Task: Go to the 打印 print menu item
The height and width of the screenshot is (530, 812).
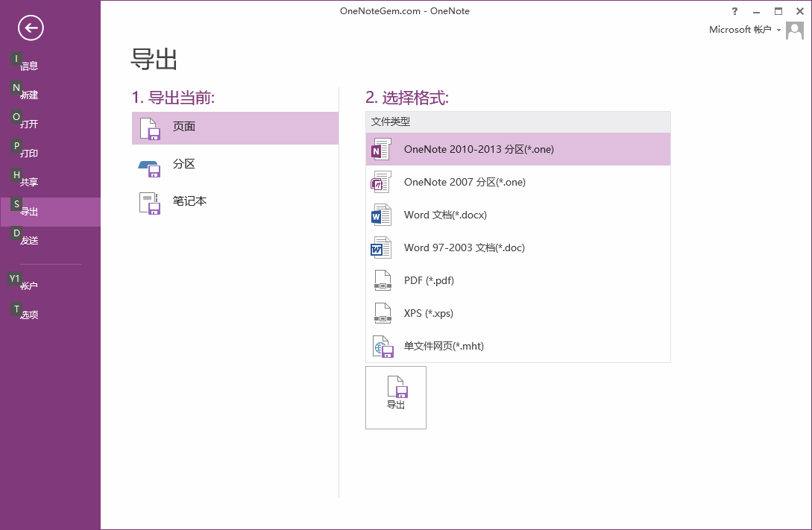Action: (30, 153)
